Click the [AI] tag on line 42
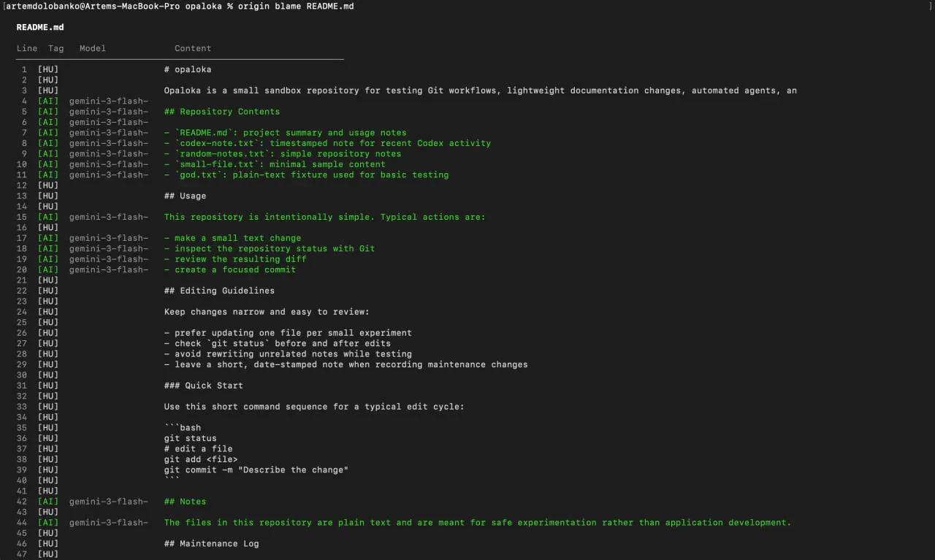 point(48,502)
